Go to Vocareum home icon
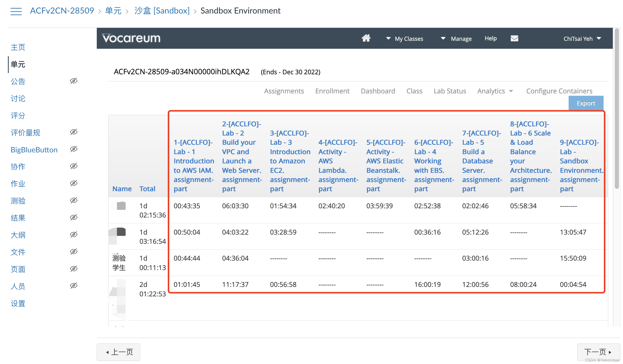Viewport: 623px width, 364px height. 366,38
